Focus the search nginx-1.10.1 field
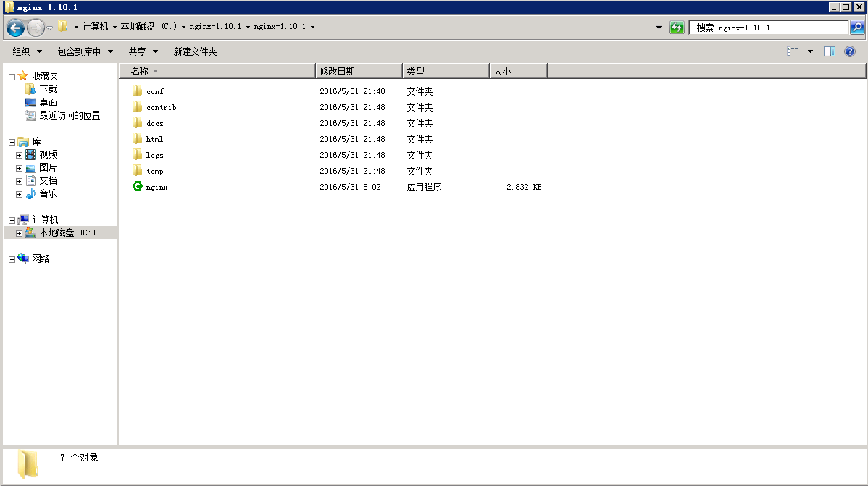 (769, 27)
